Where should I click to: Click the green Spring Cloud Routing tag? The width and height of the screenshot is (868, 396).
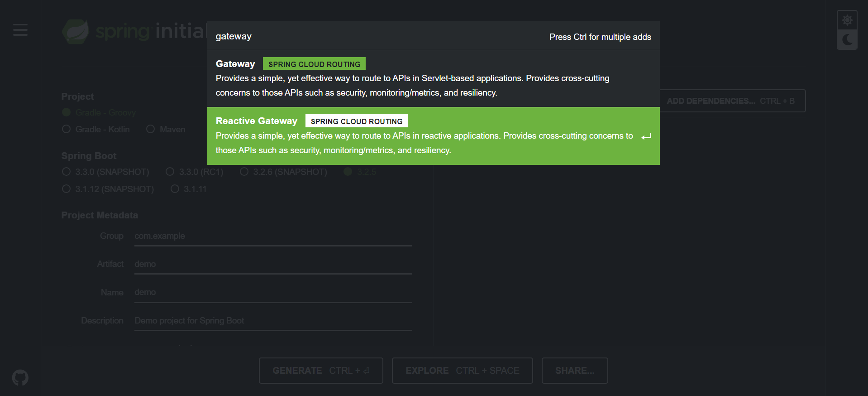click(x=314, y=64)
